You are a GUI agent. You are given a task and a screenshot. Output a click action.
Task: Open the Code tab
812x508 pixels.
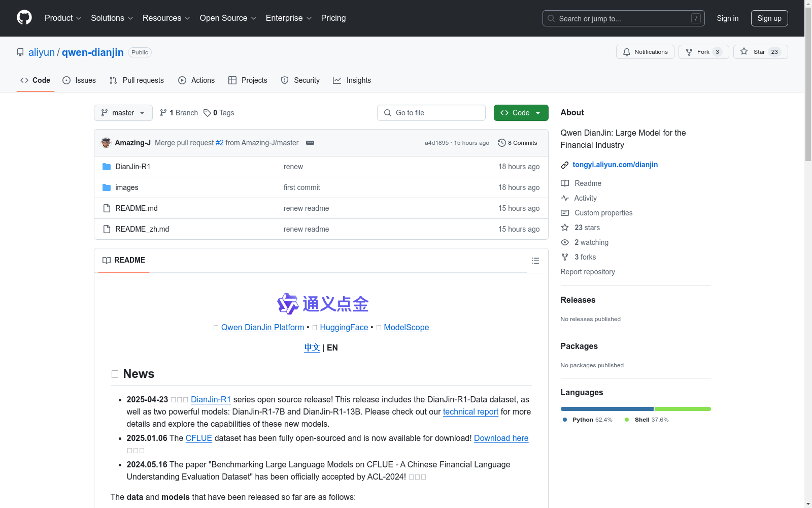[x=36, y=80]
